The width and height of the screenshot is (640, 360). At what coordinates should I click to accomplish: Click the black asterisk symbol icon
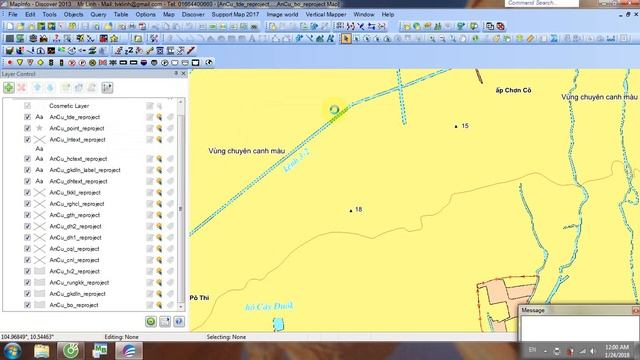[113, 62]
